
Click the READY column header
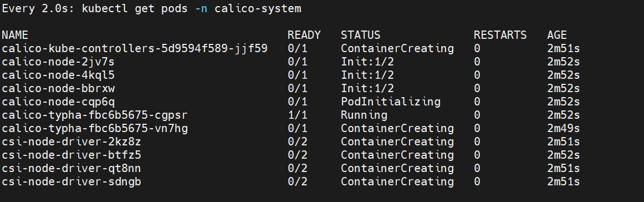304,36
